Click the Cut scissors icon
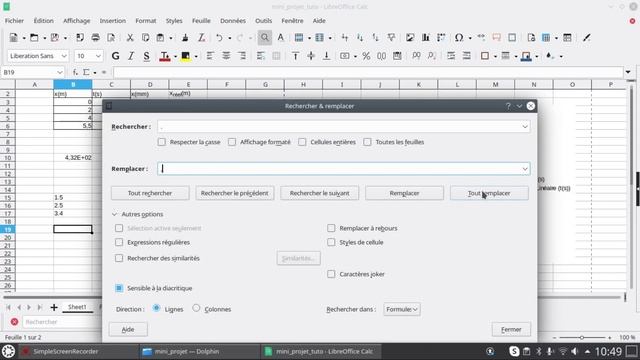Image resolution: width=640 pixels, height=360 pixels. [x=130, y=38]
